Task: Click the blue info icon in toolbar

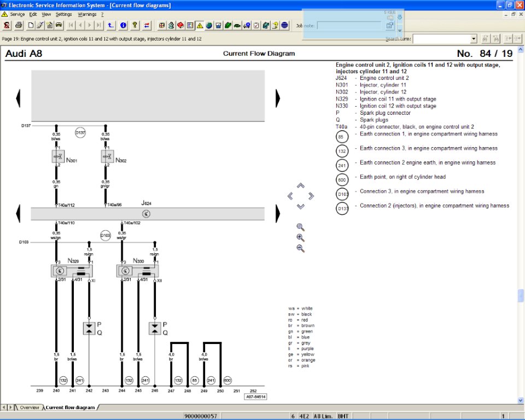Action: (123, 25)
